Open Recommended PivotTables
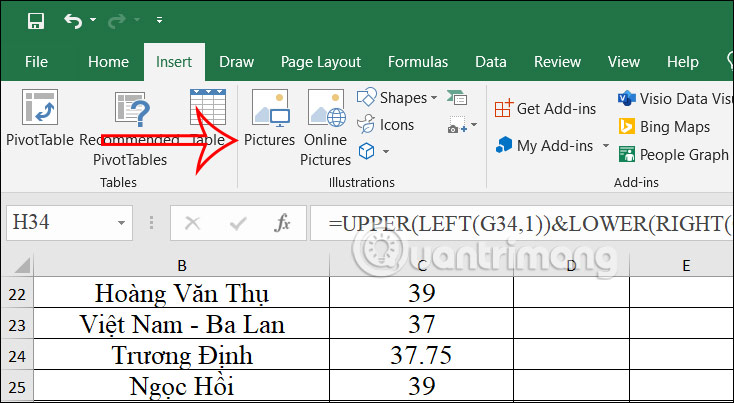The height and width of the screenshot is (403, 734). click(130, 129)
